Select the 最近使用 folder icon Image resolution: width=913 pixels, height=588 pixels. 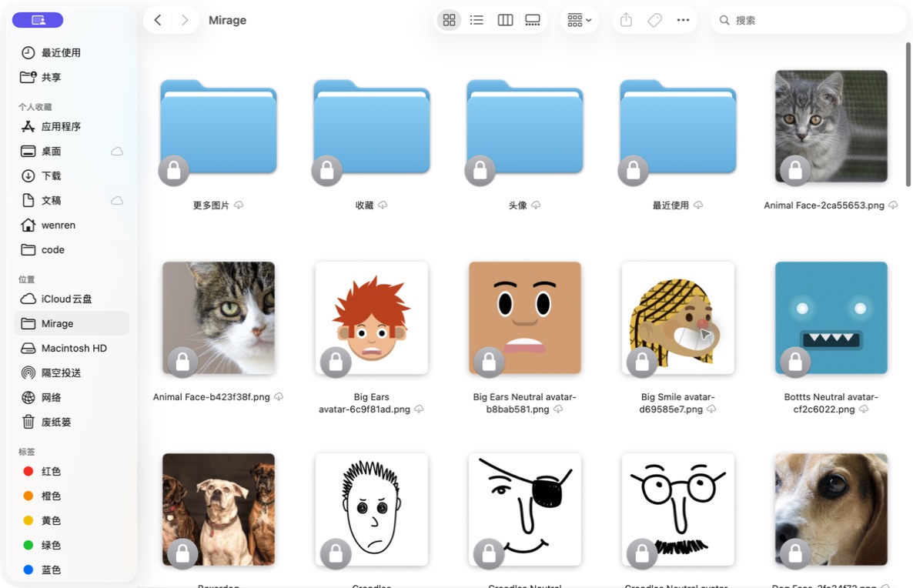pos(677,127)
